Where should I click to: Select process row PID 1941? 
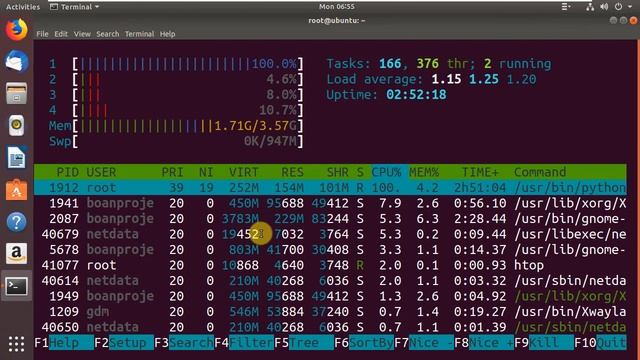point(330,203)
